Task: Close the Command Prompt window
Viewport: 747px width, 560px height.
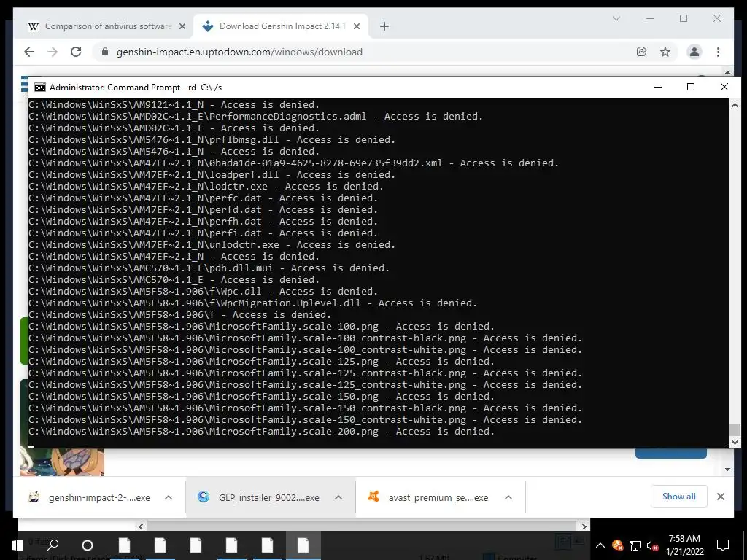Action: (x=724, y=87)
